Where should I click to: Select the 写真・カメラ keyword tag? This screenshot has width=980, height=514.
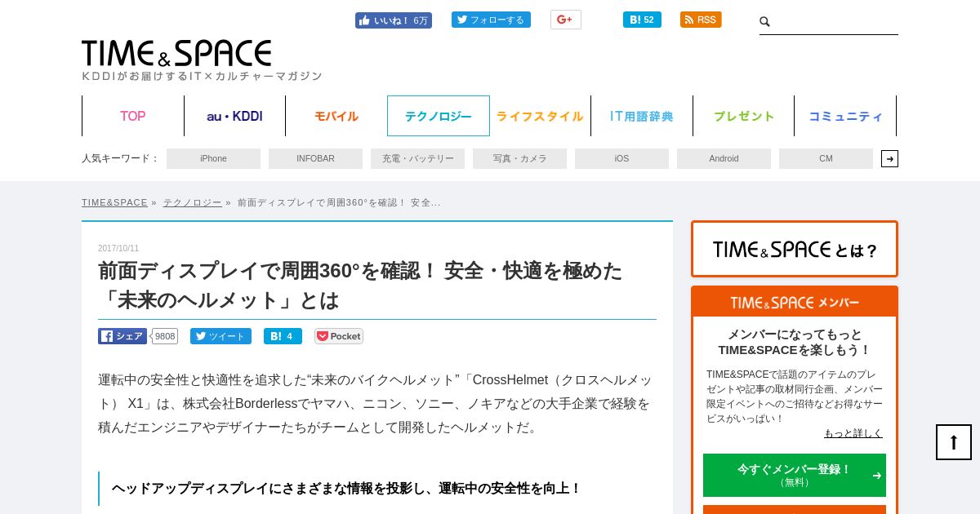coord(519,158)
